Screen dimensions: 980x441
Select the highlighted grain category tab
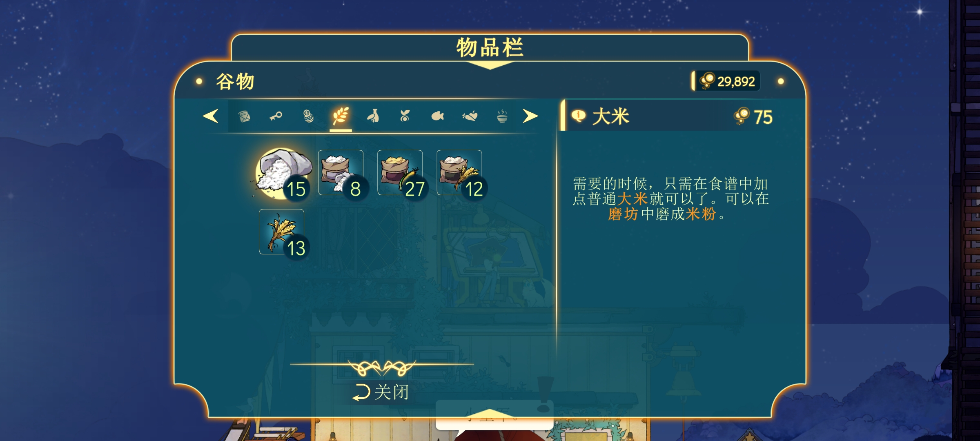tap(341, 116)
